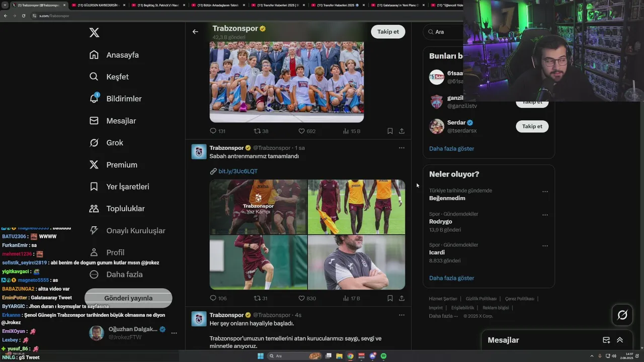
Task: Click the Gönderi yayınla post button
Action: (128, 298)
